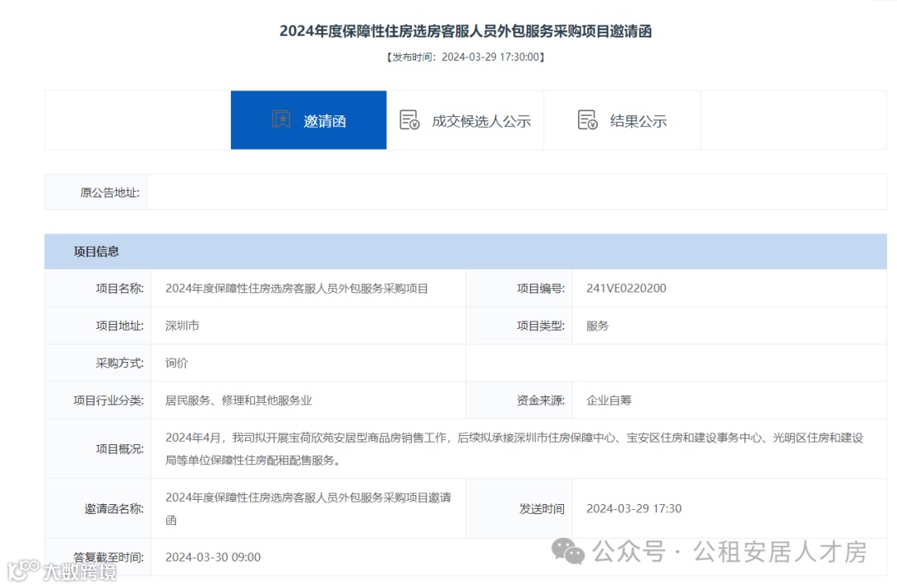Click the bookmark star icon on 邀请函 tab
The height and width of the screenshot is (588, 897).
[x=281, y=120]
